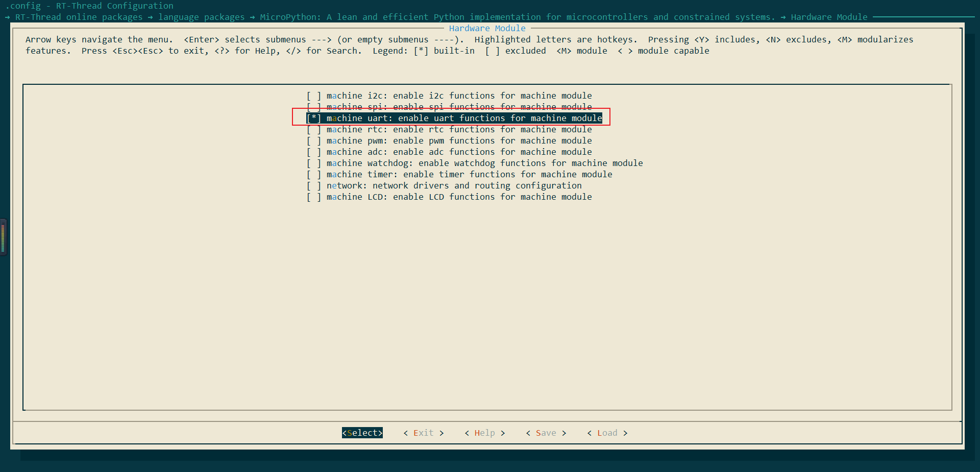Screen dimensions: 980x472
Task: Select 'machine i2c: enable i2c functions' text
Action: coord(411,96)
